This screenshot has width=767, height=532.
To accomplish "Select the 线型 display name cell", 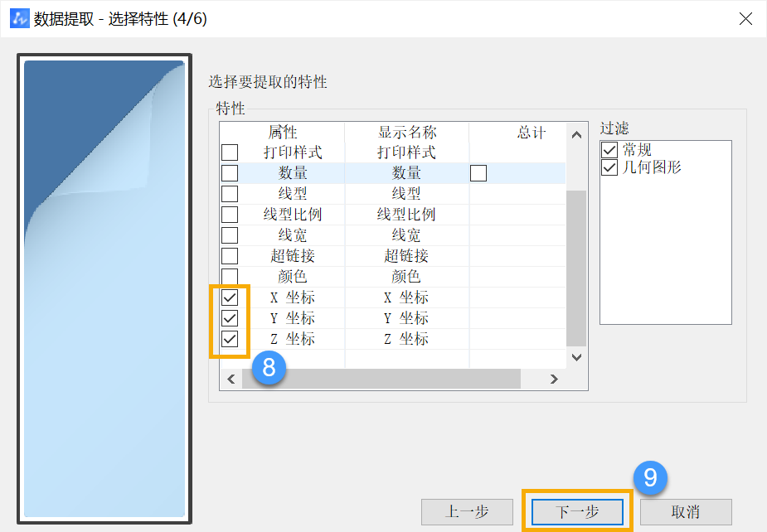I will pos(407,194).
